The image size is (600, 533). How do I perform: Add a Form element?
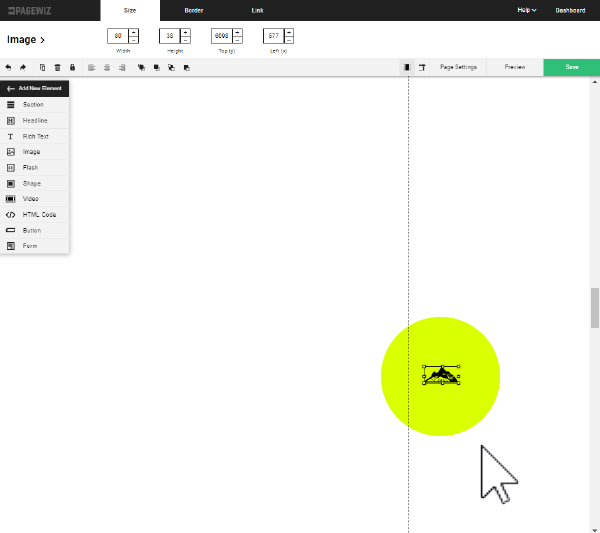[34, 246]
